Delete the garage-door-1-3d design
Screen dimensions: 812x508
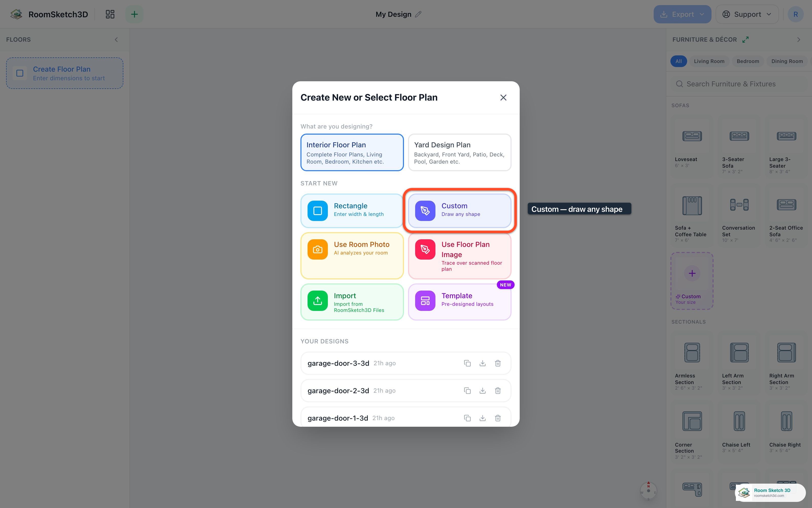(x=498, y=418)
